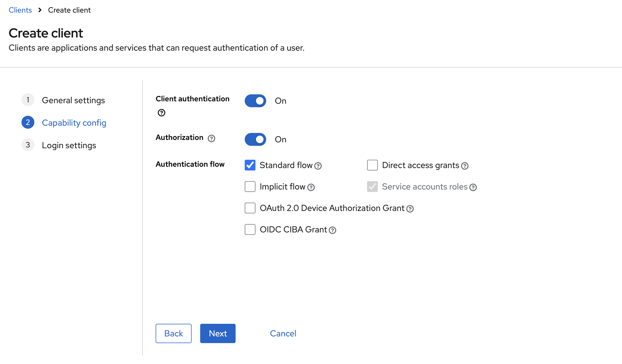
Task: Open the Authorization help tooltip icon
Action: [211, 138]
